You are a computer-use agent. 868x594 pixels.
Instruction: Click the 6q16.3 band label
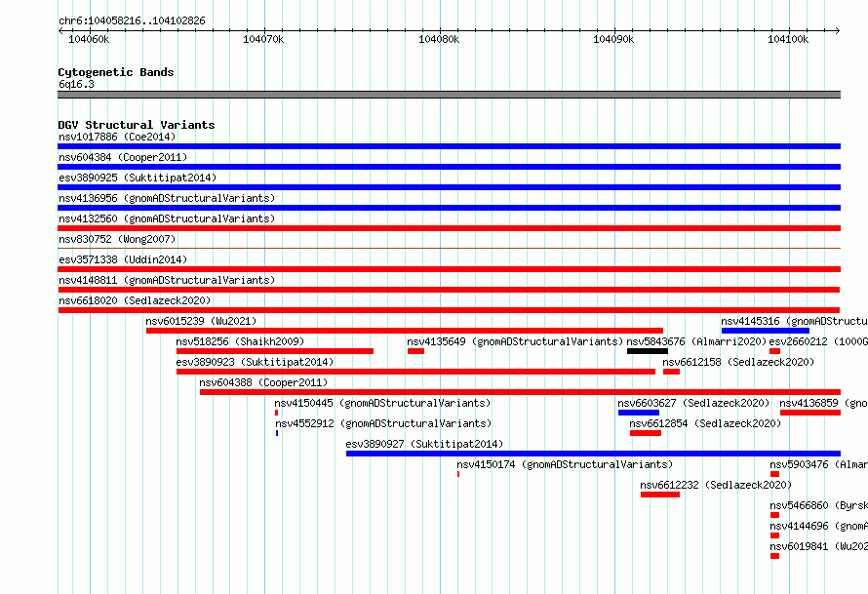pos(76,84)
